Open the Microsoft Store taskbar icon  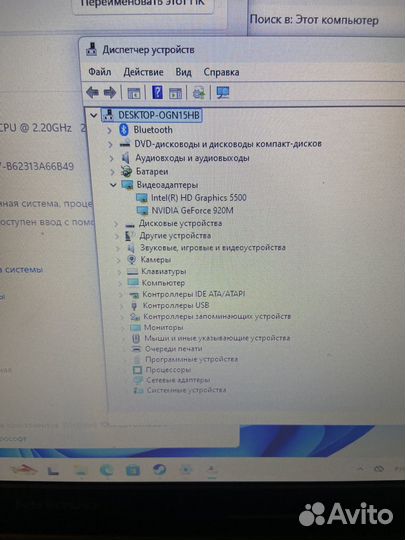[133, 470]
